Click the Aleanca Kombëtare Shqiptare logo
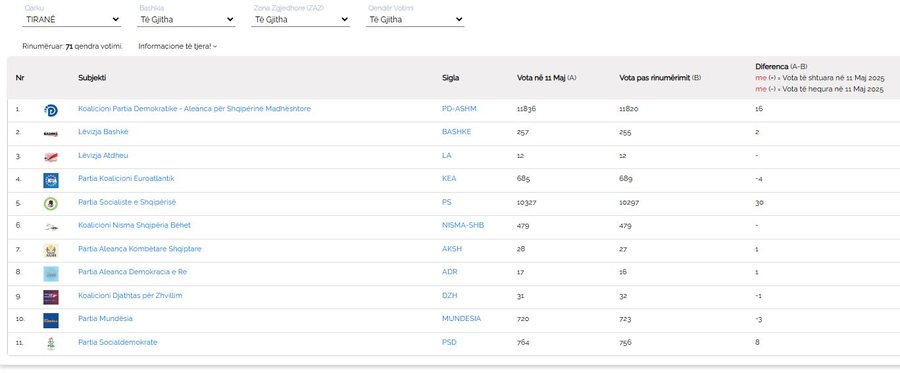900x373 pixels. (51, 250)
